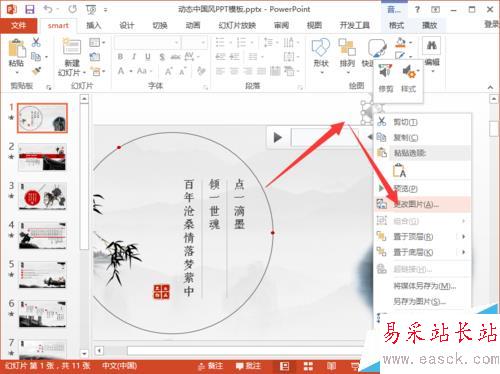Open the 插入 ribbon tab
Screen dimensions: 500x374
pyautogui.click(x=93, y=25)
